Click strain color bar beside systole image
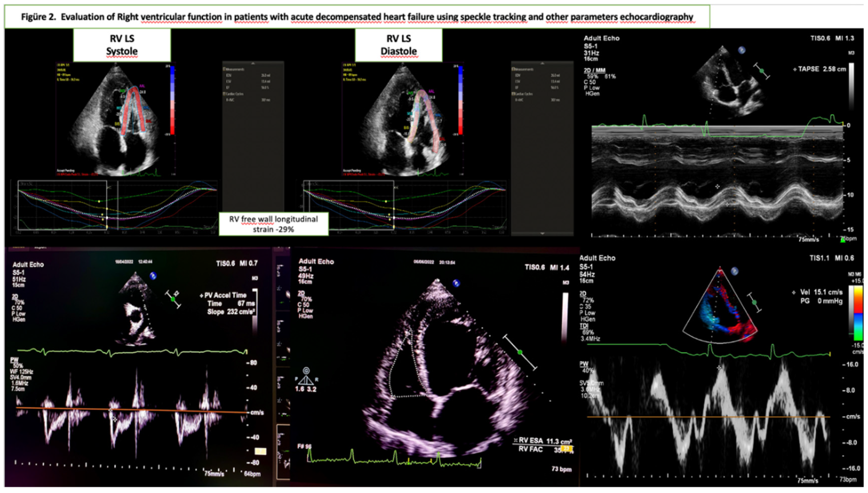Screen dimensions: 868x493 click(x=172, y=100)
